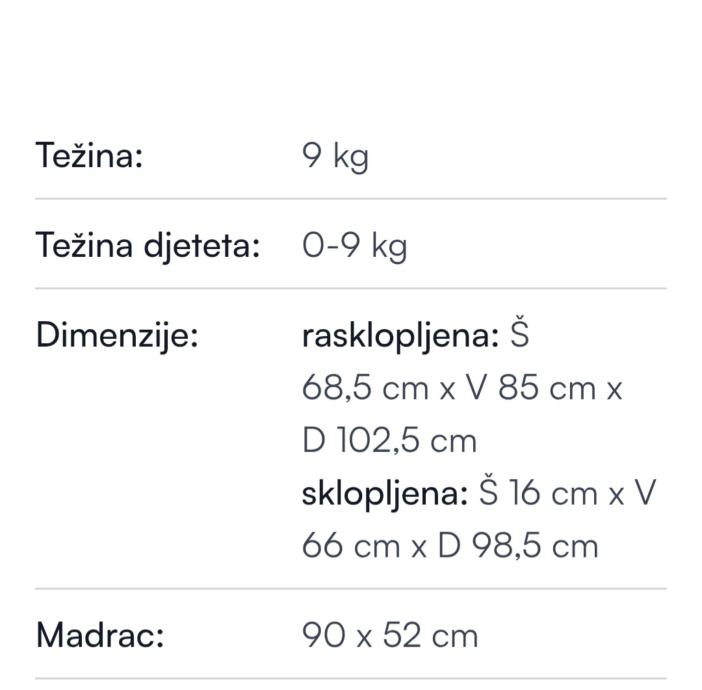Viewport: 702px width, 690px height.
Task: Select the "90 x 52 cm" mattress size
Action: click(x=390, y=635)
